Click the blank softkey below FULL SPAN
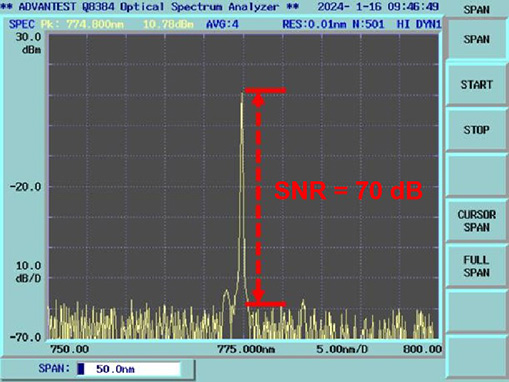This screenshot has width=509, height=382. click(x=477, y=311)
